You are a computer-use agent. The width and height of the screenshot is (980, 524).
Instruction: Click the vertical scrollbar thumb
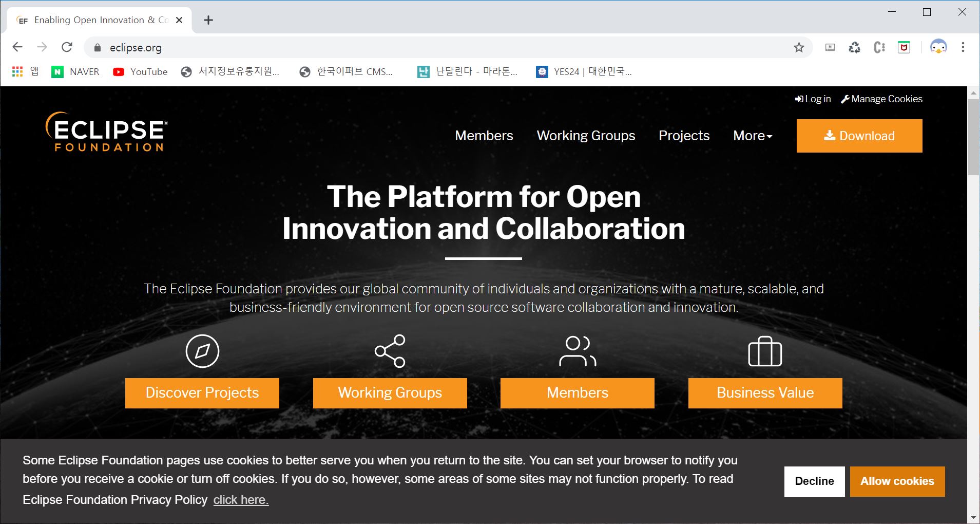click(x=973, y=137)
